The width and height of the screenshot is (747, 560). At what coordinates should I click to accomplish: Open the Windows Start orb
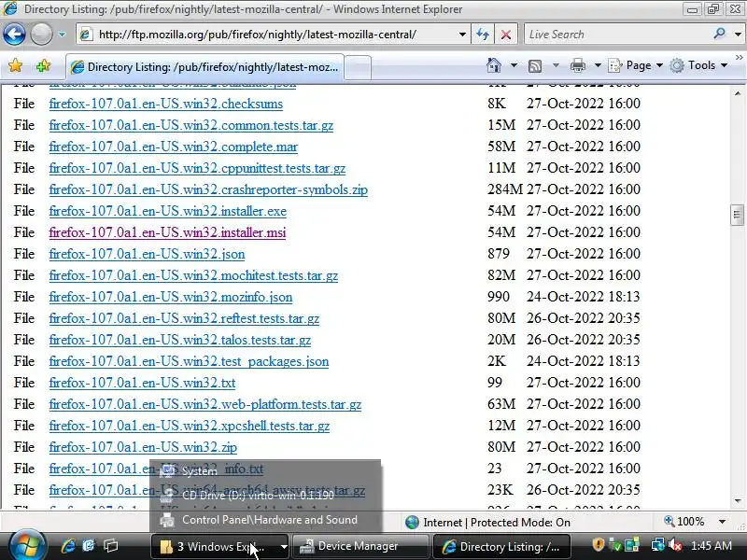[x=26, y=546]
